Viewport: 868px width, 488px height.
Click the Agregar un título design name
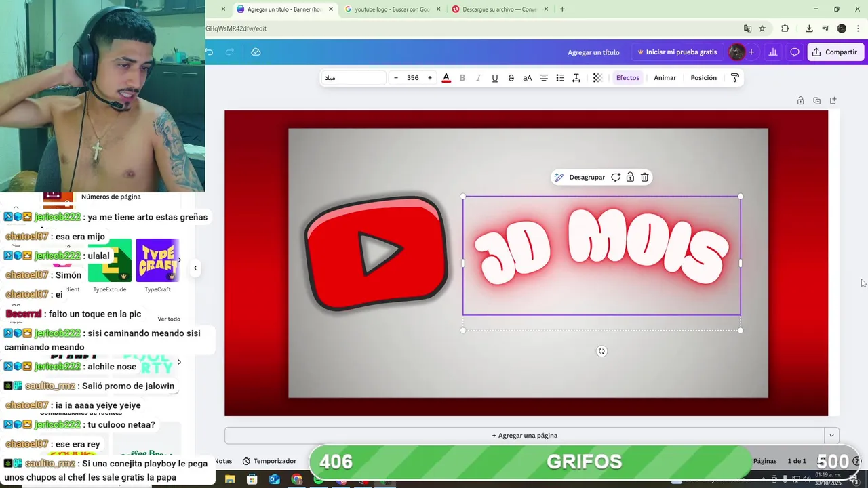pyautogui.click(x=593, y=52)
